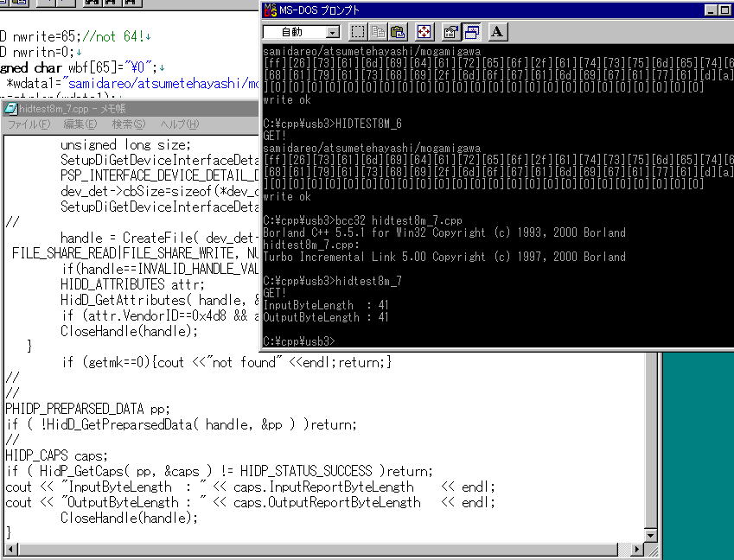734x560 pixels.
Task: Open the 編集(E) menu in Notepad
Action: click(80, 124)
